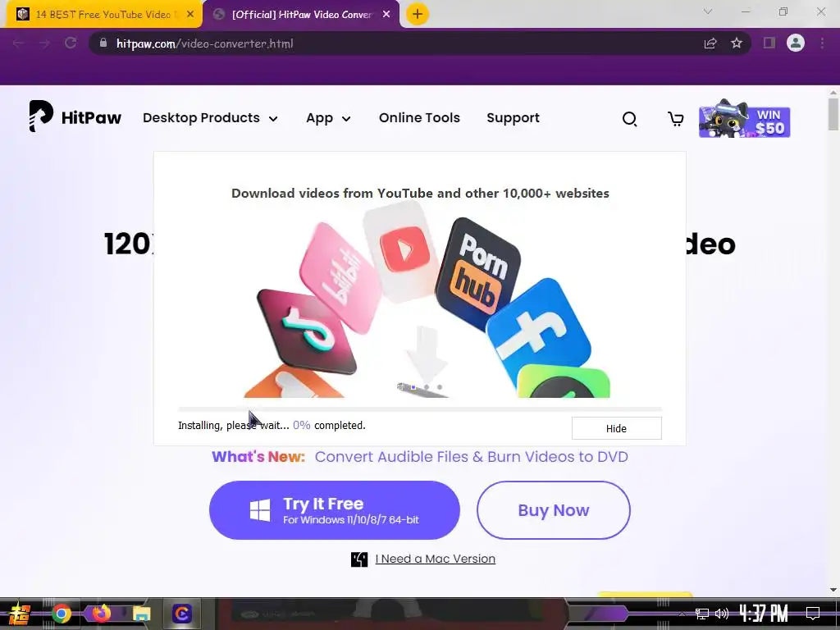This screenshot has width=840, height=630.
Task: Open the Start menu on the taskbar
Action: (x=20, y=614)
